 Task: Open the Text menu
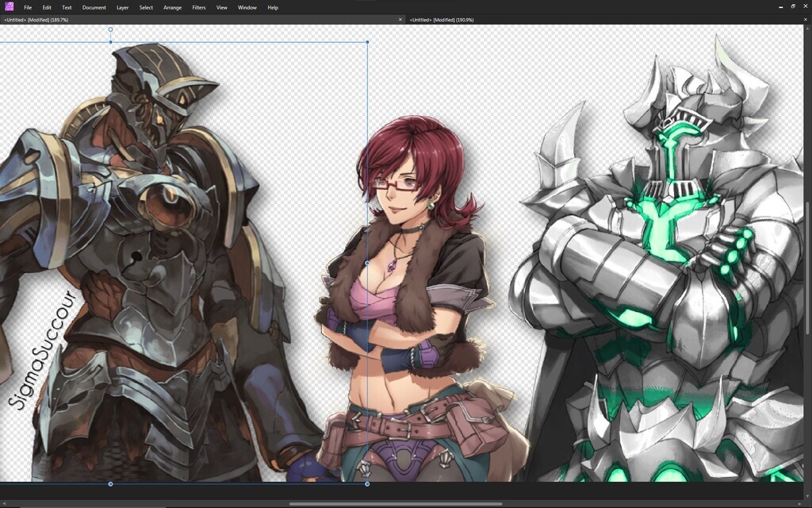(67, 7)
